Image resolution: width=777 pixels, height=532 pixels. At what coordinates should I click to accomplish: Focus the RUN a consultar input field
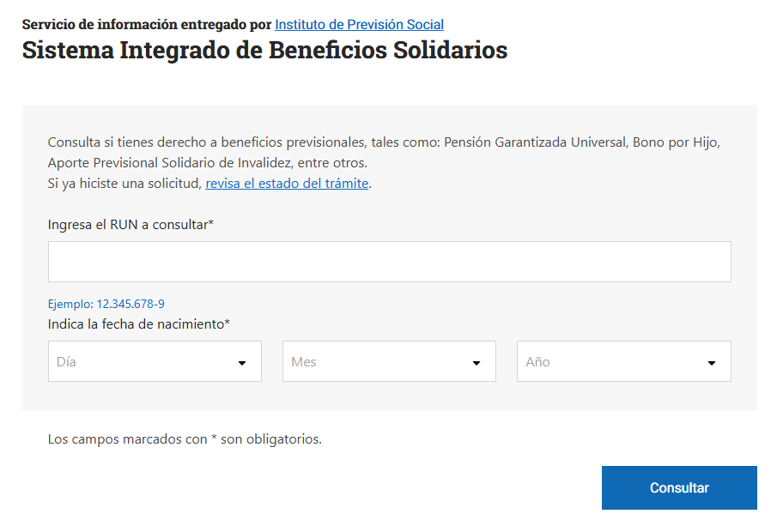pos(390,262)
